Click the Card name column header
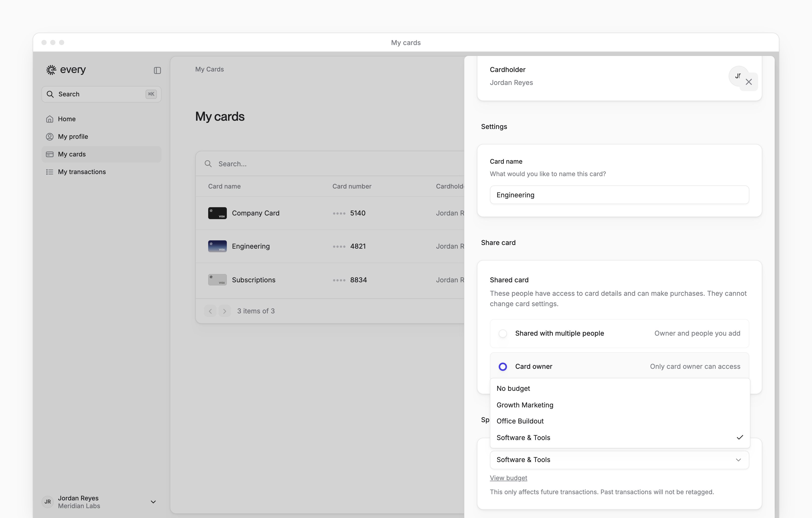 (224, 186)
